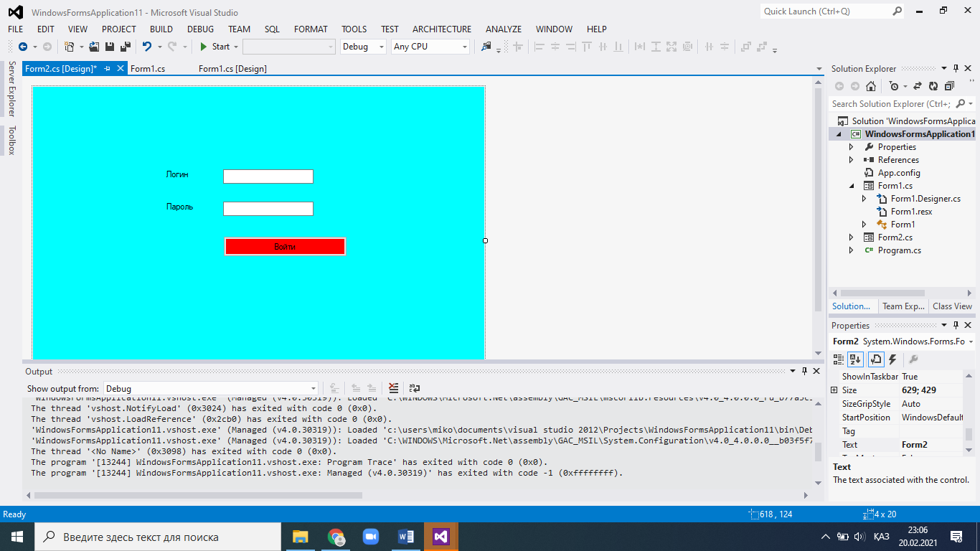The image size is (980, 551).
Task: Refresh the Solution Explorer tree
Action: pyautogui.click(x=933, y=86)
